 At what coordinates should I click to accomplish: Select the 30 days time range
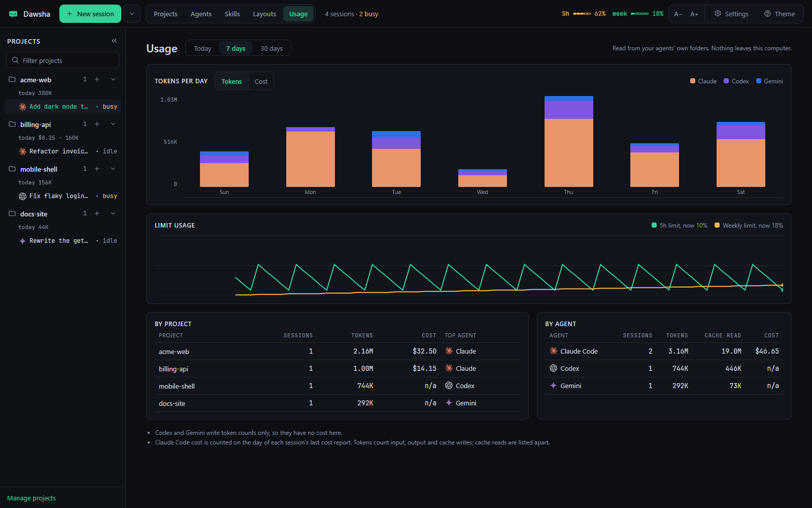click(x=272, y=48)
